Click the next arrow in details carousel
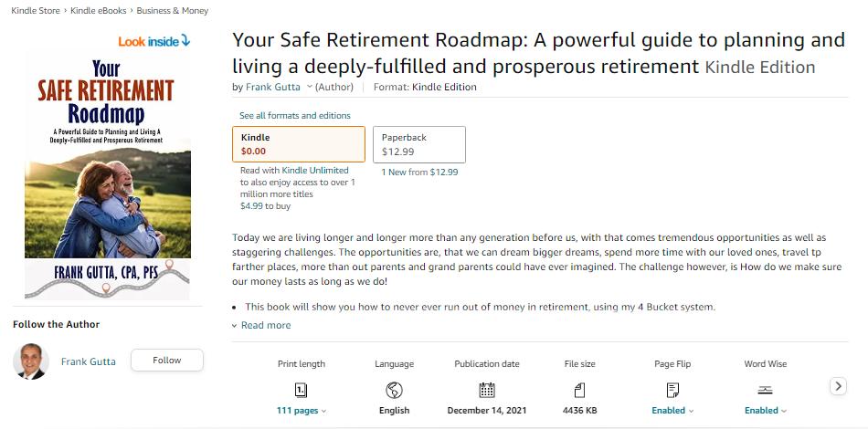The width and height of the screenshot is (868, 429). [x=838, y=386]
